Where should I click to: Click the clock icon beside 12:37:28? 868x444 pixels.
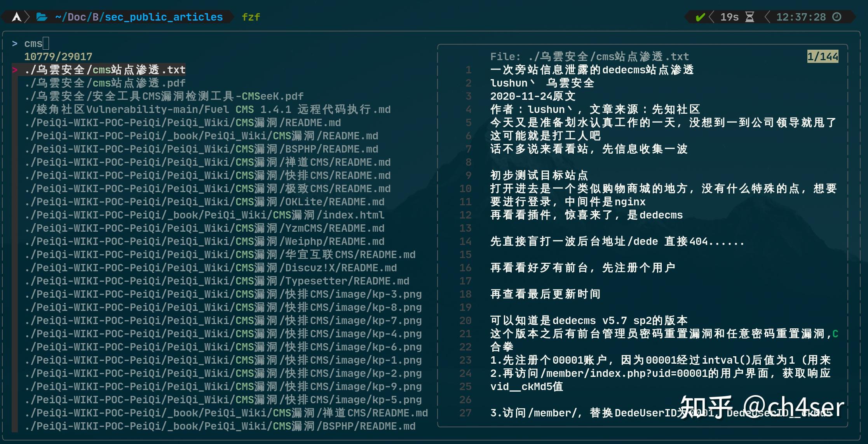tap(837, 17)
